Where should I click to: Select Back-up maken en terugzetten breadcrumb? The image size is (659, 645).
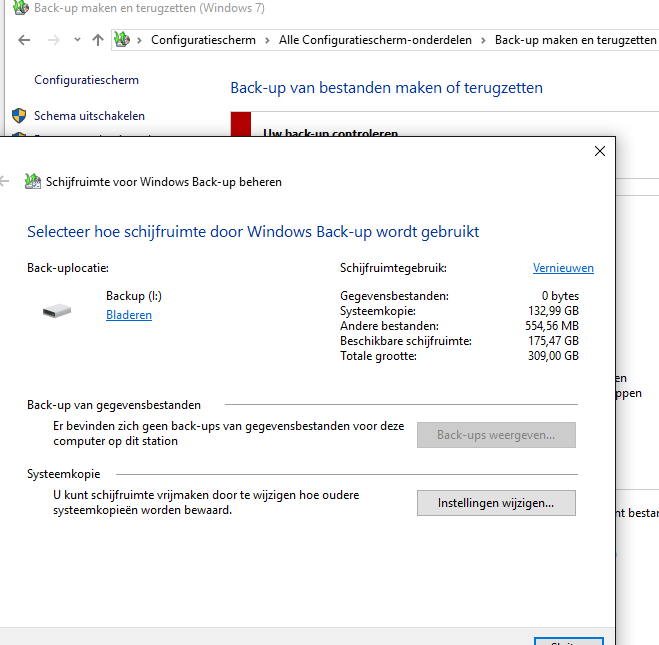click(x=575, y=40)
